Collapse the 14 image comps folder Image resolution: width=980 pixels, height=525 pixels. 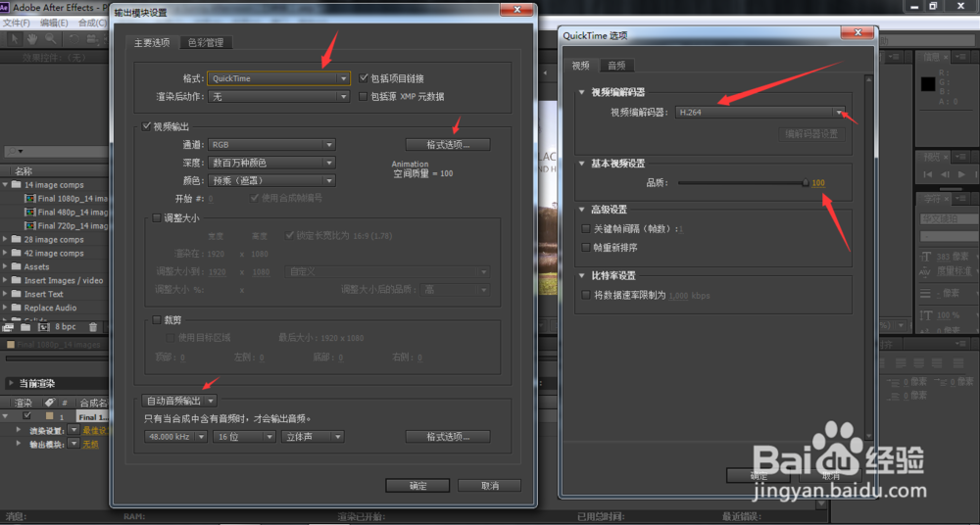point(6,185)
